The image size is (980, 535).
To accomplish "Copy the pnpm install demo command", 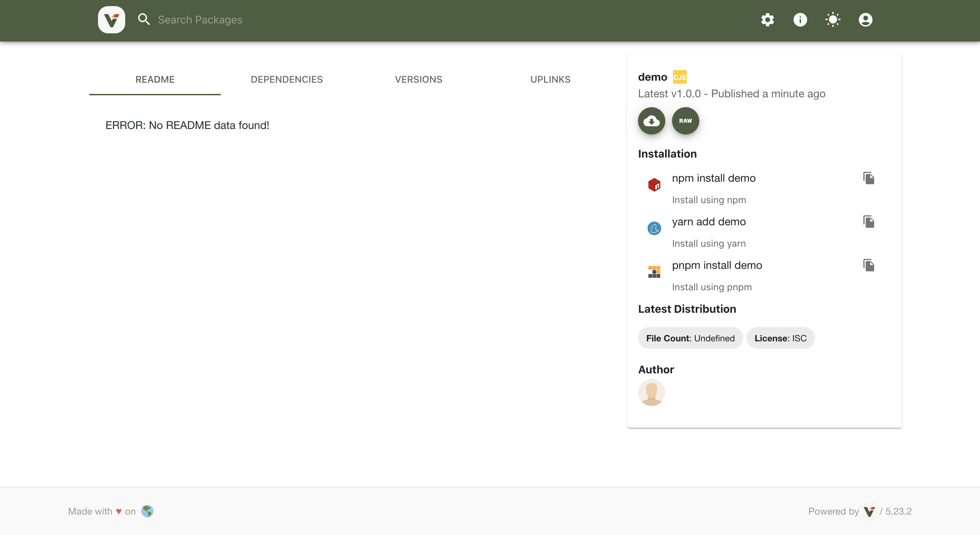I will 868,265.
